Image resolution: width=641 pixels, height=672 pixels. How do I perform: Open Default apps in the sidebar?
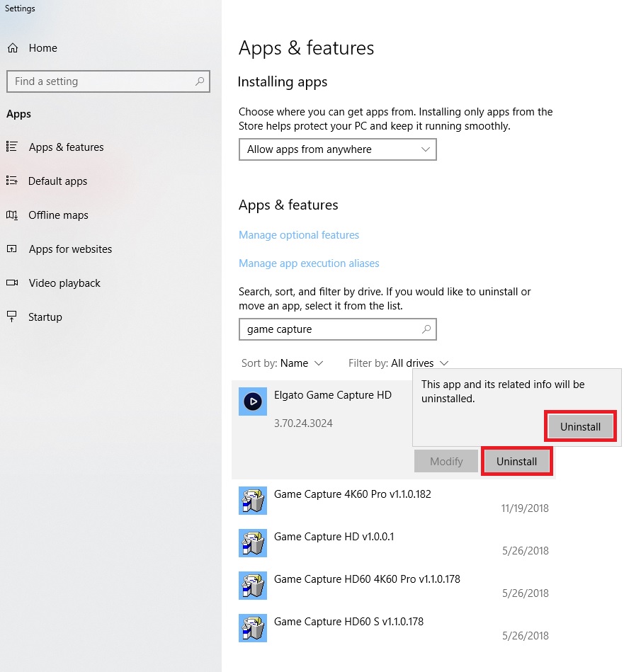coord(57,181)
